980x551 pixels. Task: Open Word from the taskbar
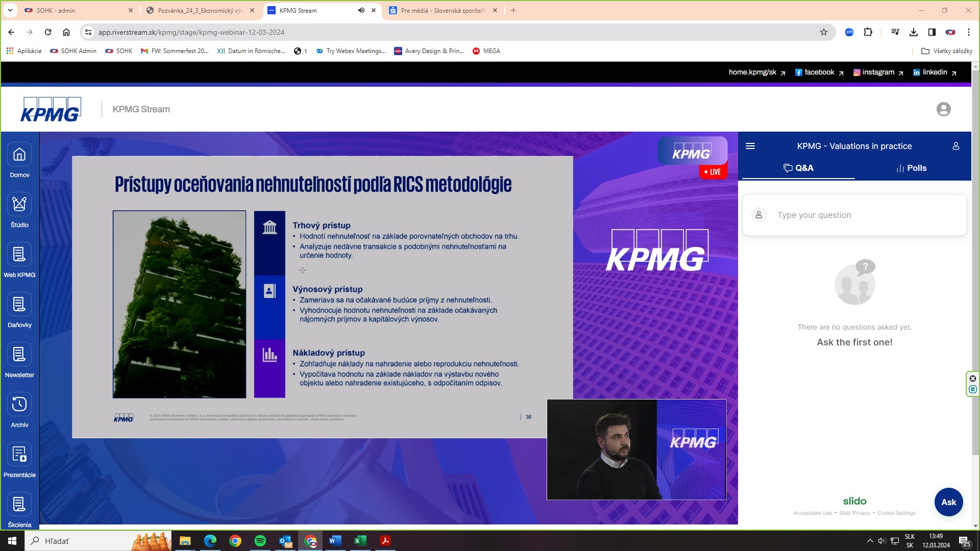pyautogui.click(x=335, y=541)
